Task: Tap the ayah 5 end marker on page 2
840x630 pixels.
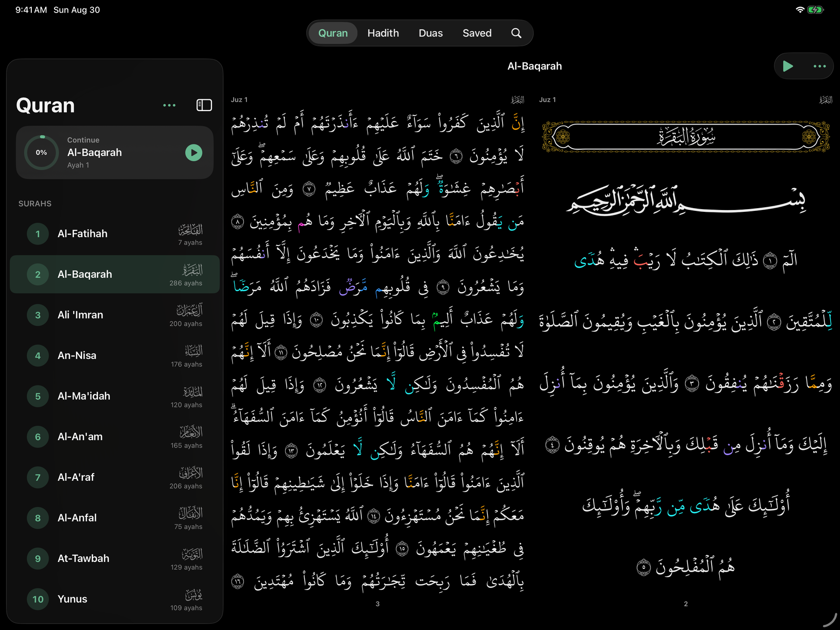Action: tap(644, 567)
